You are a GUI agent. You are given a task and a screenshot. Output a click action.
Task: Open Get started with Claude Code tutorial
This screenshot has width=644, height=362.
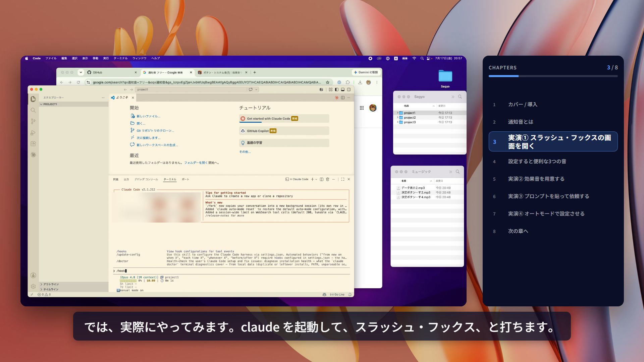[284, 119]
